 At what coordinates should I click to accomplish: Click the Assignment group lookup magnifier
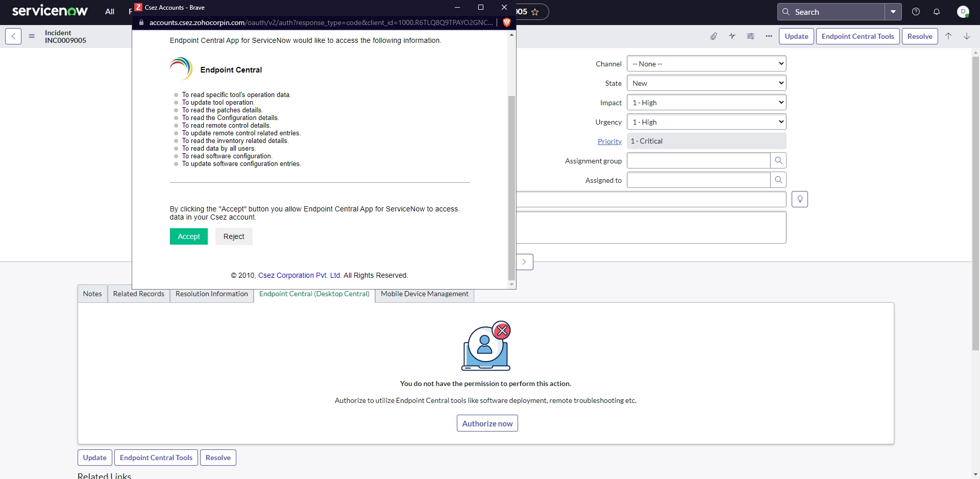(778, 160)
